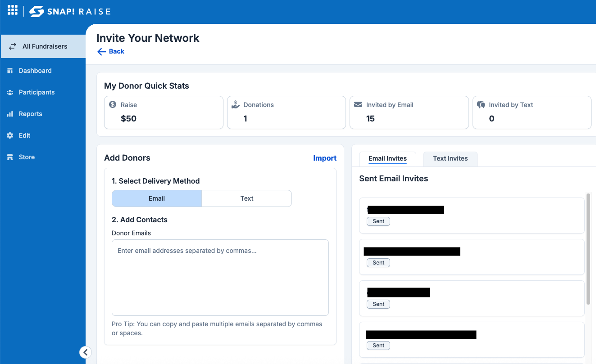Click the 2. Add Contacts label
This screenshot has height=364, width=596.
tap(139, 220)
